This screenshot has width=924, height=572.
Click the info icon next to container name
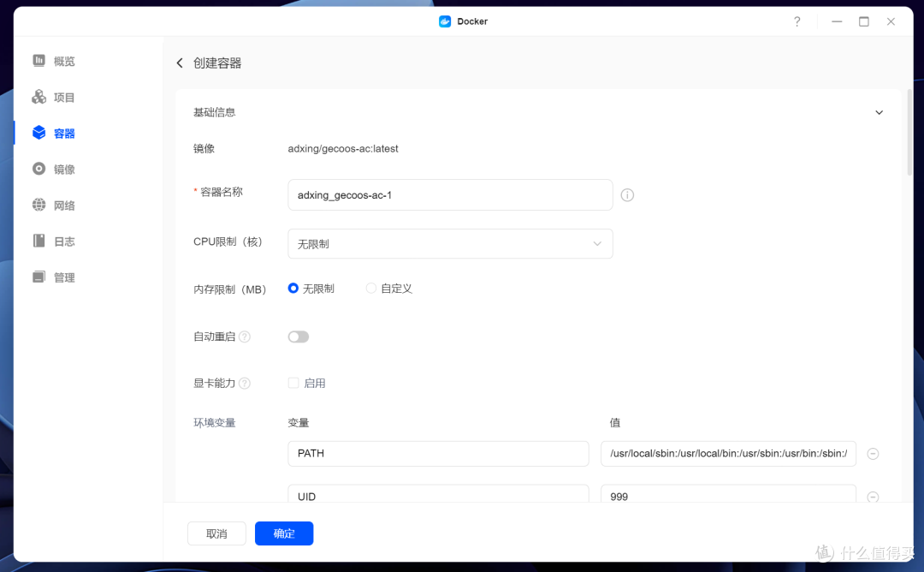[628, 195]
